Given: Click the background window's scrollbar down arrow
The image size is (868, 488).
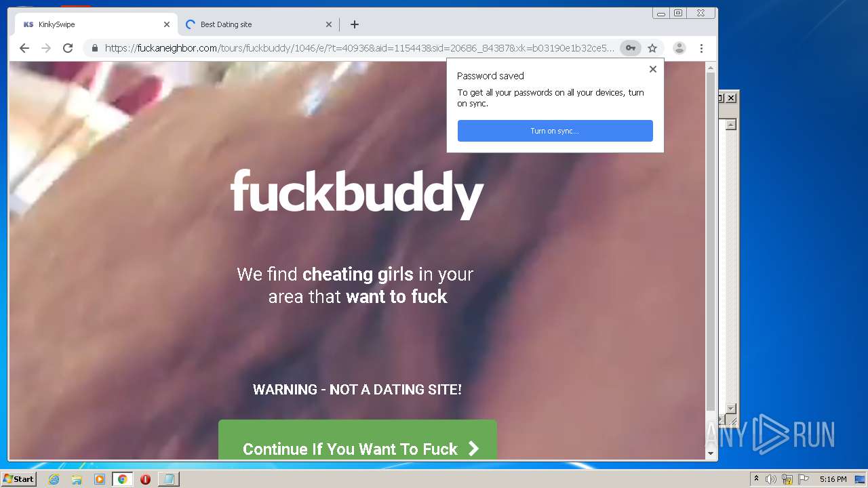Looking at the screenshot, I should pos(731,408).
